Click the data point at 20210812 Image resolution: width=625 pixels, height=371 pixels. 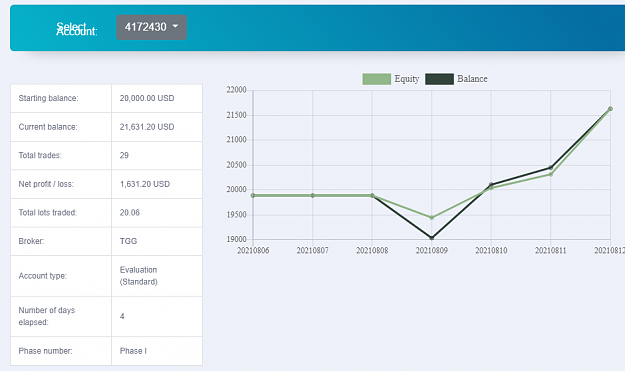click(x=610, y=108)
